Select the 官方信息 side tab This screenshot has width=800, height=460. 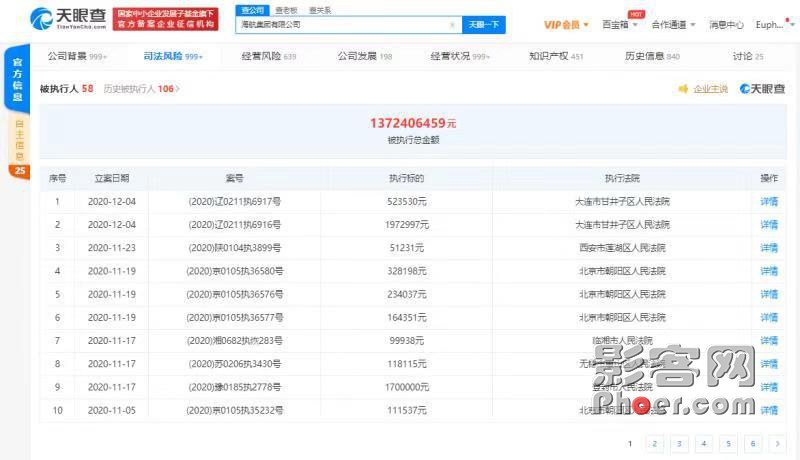tap(17, 79)
